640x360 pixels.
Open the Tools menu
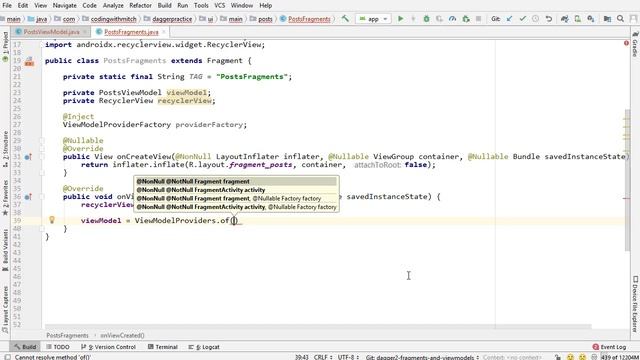[201, 5]
